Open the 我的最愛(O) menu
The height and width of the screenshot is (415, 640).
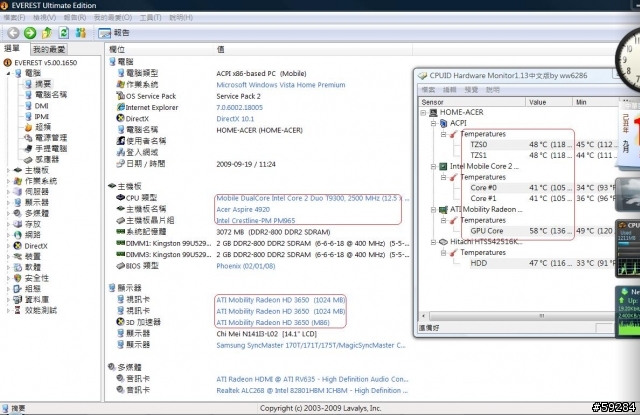[113, 18]
